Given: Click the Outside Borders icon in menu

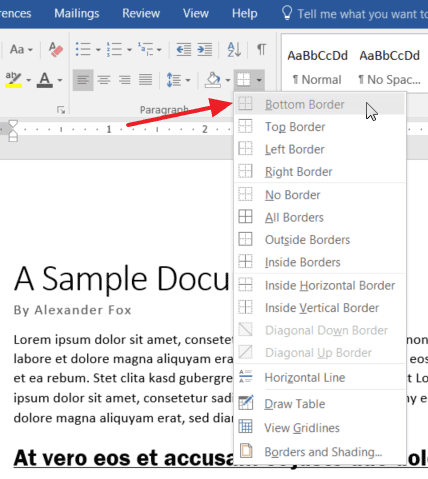Looking at the screenshot, I should click(x=245, y=239).
